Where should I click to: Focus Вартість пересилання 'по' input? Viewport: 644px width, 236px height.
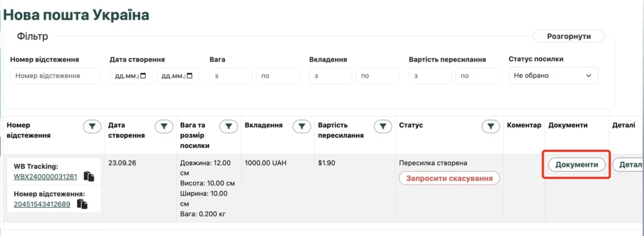(x=477, y=76)
